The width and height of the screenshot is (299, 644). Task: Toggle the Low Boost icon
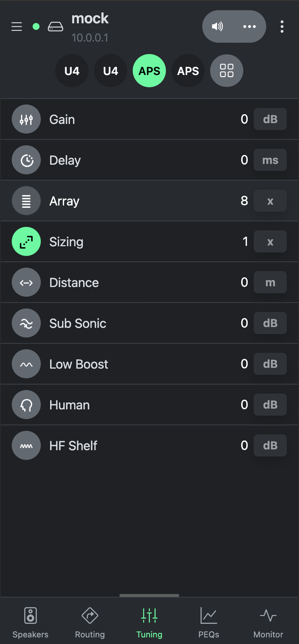(26, 364)
